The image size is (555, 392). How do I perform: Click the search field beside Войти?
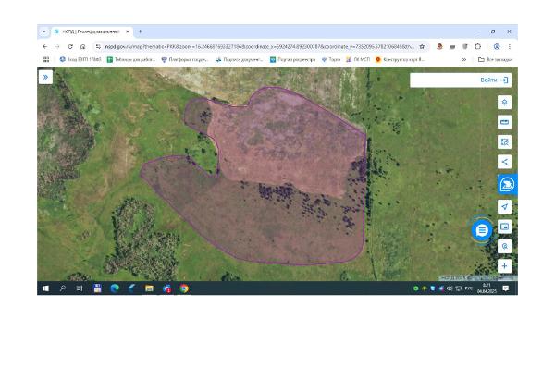444,80
